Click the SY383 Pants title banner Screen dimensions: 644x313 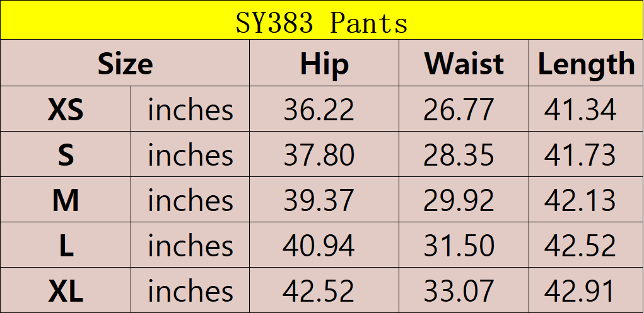322,23
